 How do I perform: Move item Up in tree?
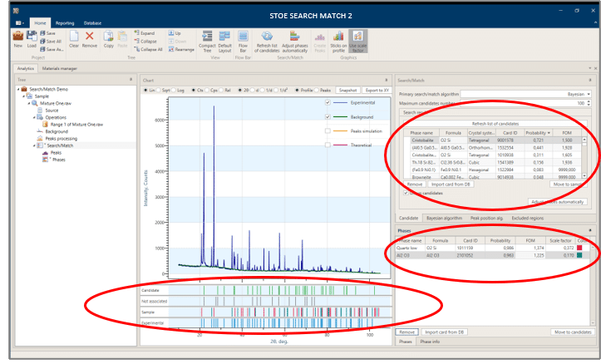pos(175,33)
